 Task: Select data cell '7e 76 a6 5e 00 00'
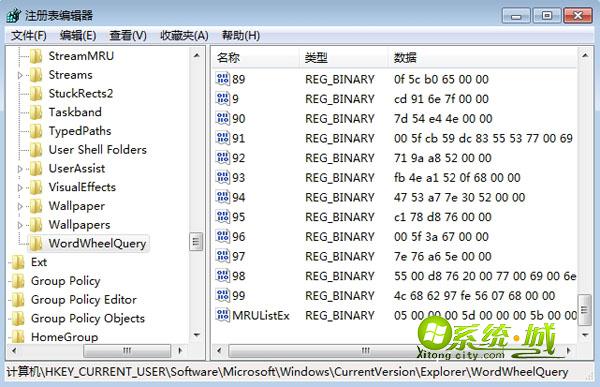click(x=443, y=256)
